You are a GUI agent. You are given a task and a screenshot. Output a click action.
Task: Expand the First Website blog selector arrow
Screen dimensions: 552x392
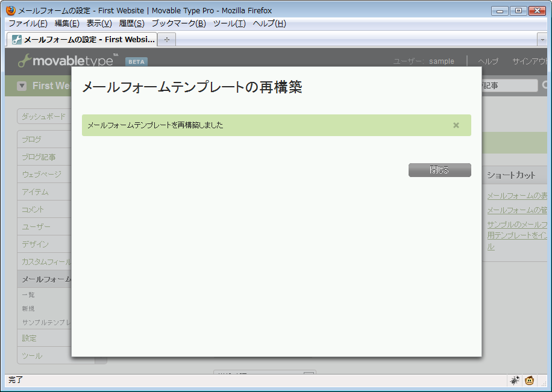(22, 86)
